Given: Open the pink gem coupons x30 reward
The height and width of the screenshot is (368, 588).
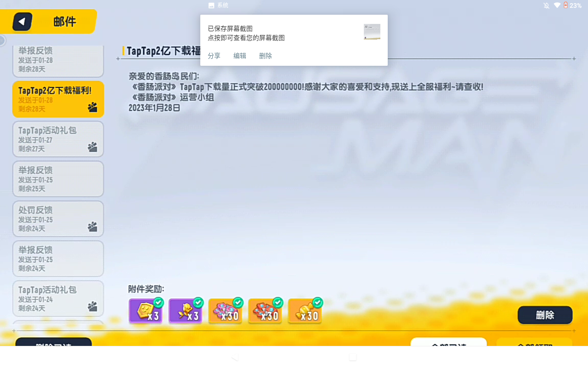Looking at the screenshot, I should (225, 311).
